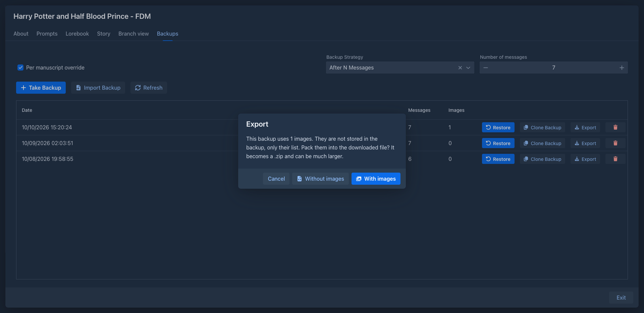Clone Backup from 10/08/2026 19:58:55

(542, 159)
